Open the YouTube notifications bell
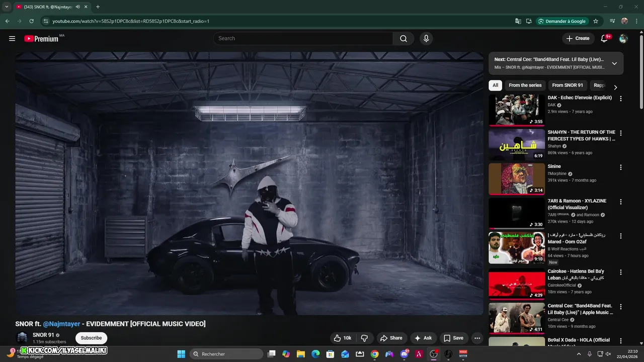The image size is (644, 362). pos(605,38)
